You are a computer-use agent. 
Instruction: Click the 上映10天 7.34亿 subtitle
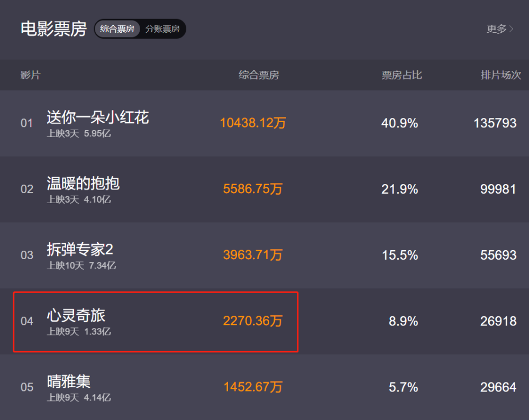[x=81, y=266]
